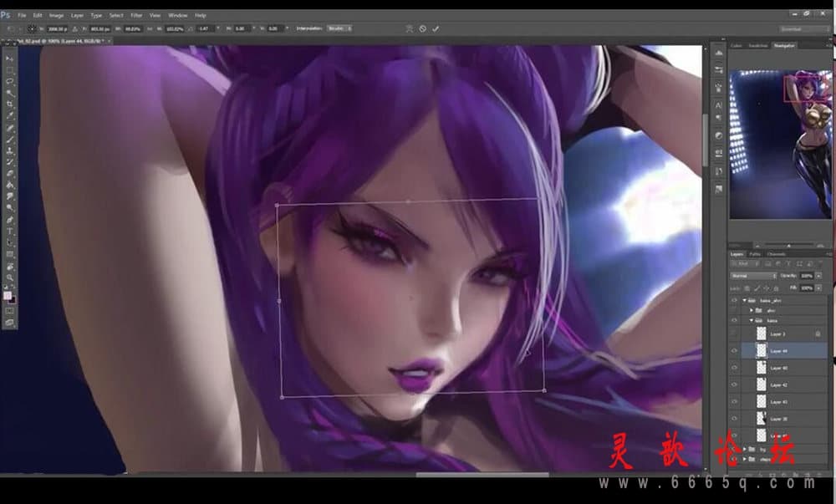Screen dimensions: 836x504
Task: Switch to the Paths tab
Action: click(x=755, y=254)
